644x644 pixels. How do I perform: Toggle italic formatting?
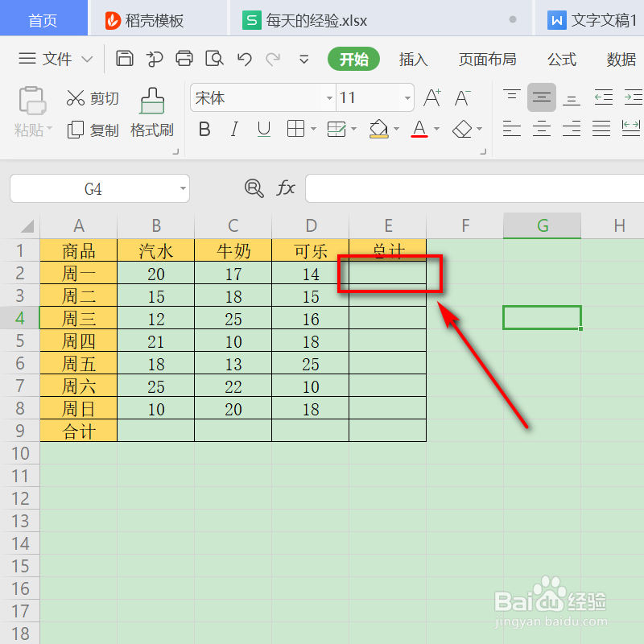[233, 129]
